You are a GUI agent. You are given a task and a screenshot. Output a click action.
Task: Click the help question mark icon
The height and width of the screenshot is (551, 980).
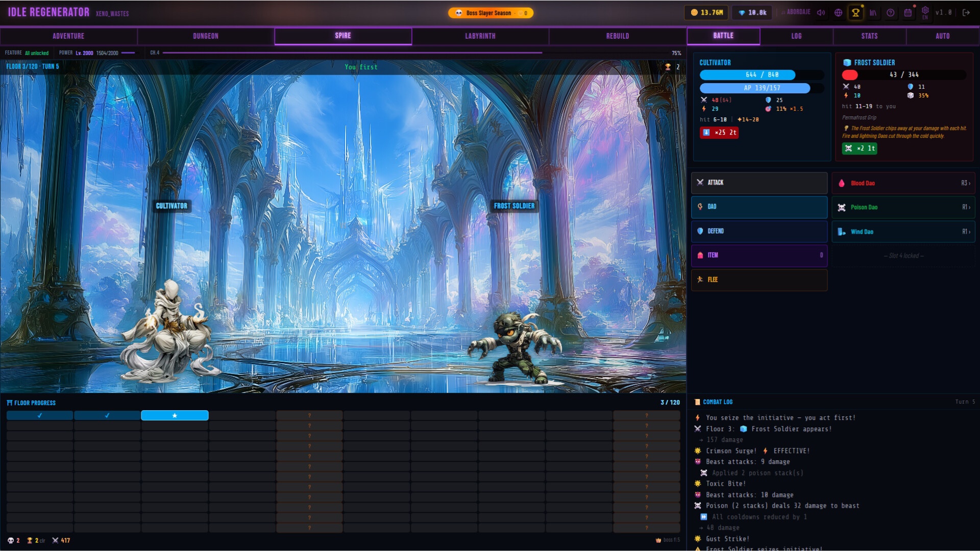891,13
